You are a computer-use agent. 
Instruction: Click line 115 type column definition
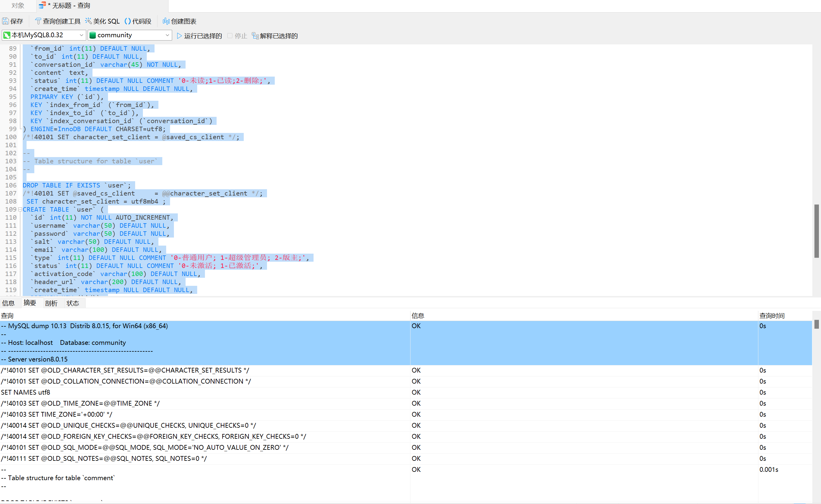[170, 258]
